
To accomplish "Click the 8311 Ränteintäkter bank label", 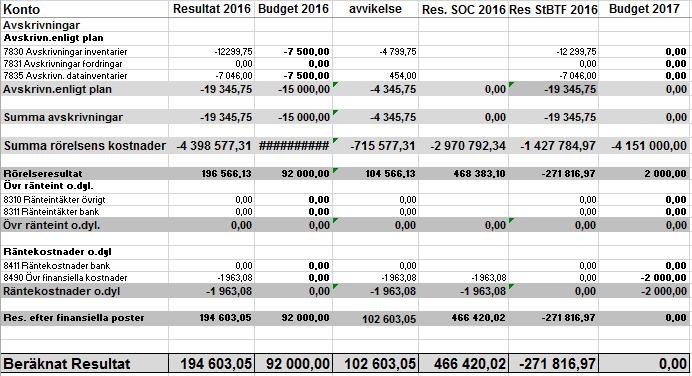I will pyautogui.click(x=51, y=212).
